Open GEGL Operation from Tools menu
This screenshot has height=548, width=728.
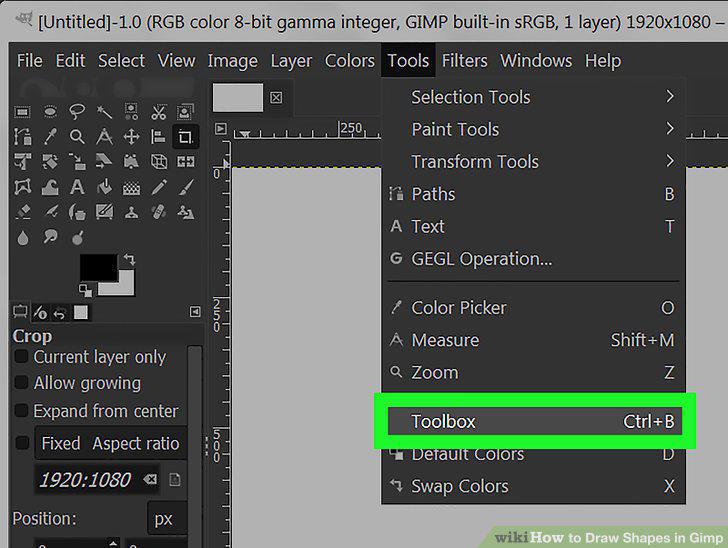click(533, 259)
